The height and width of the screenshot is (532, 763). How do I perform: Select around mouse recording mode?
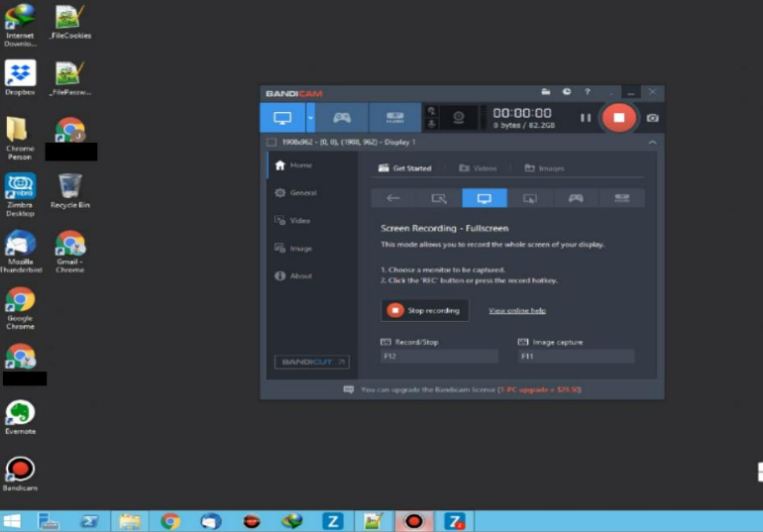[530, 198]
